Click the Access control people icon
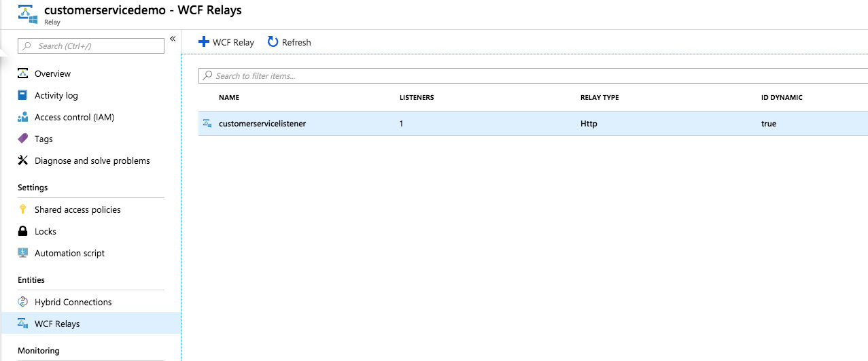The image size is (868, 361). click(x=22, y=117)
